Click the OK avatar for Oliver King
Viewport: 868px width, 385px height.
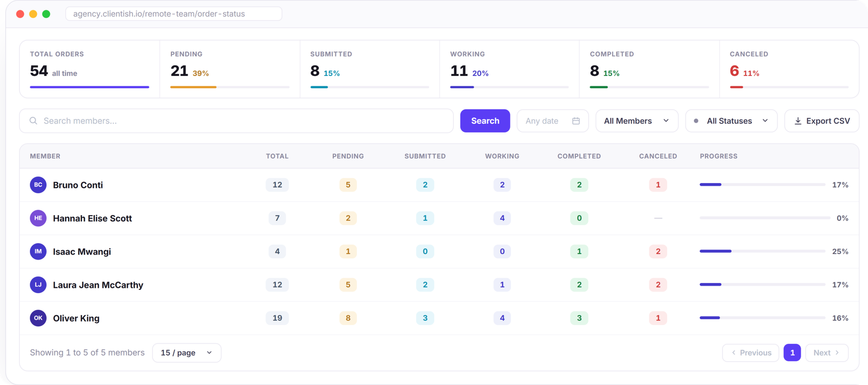(x=38, y=318)
